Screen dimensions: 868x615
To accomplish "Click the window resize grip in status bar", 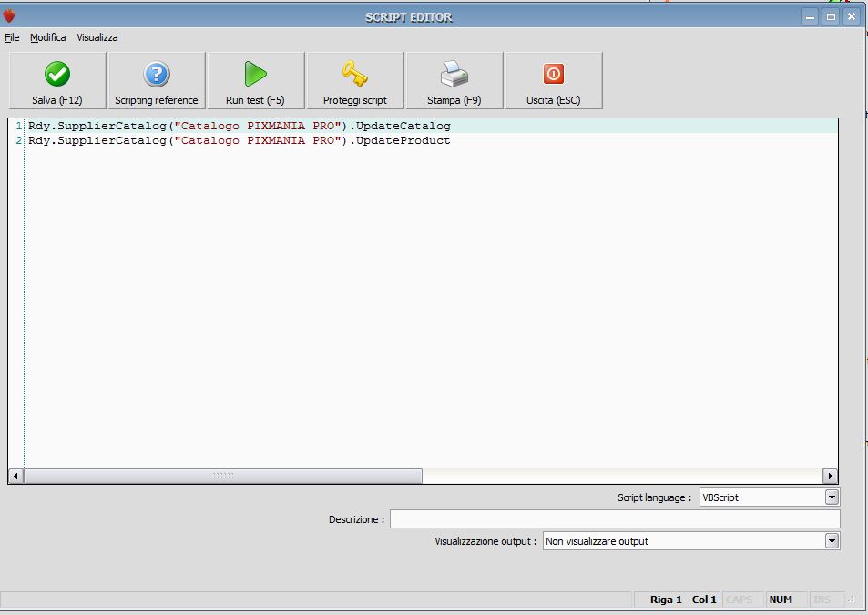I will pyautogui.click(x=852, y=600).
